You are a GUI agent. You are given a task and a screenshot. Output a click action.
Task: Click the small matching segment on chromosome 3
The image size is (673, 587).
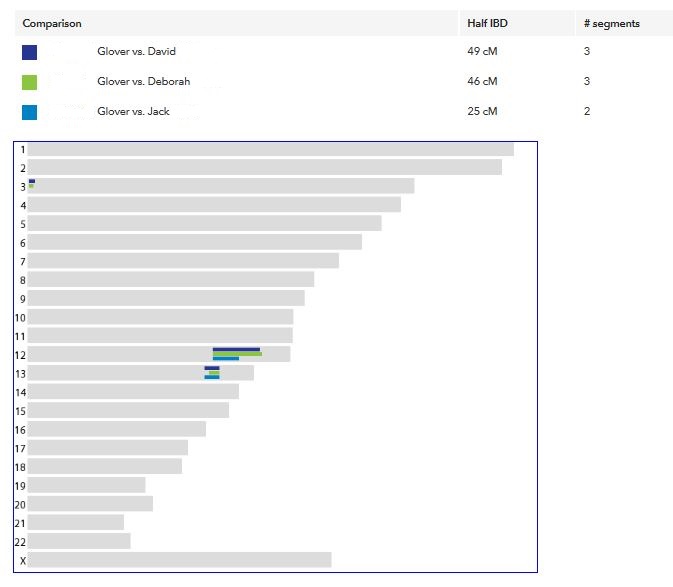(x=32, y=183)
